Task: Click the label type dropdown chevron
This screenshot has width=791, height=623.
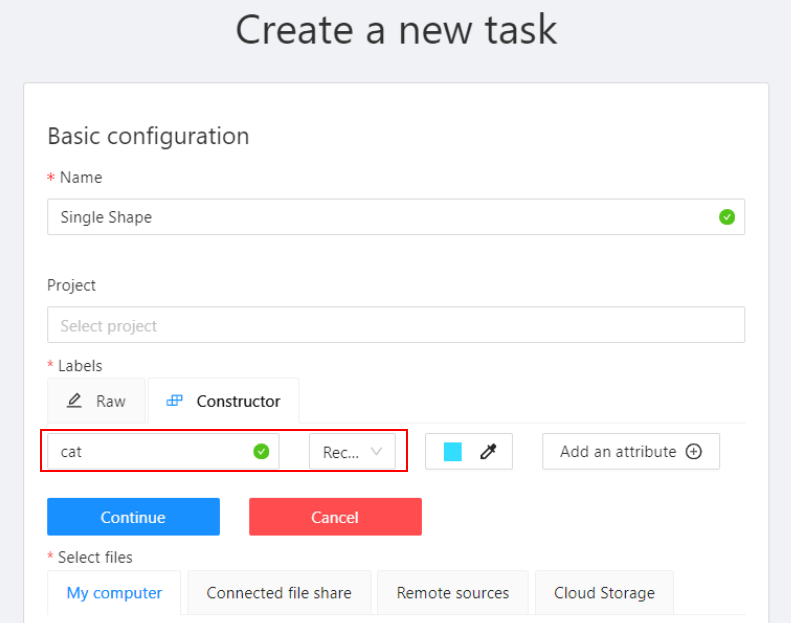Action: pyautogui.click(x=376, y=451)
